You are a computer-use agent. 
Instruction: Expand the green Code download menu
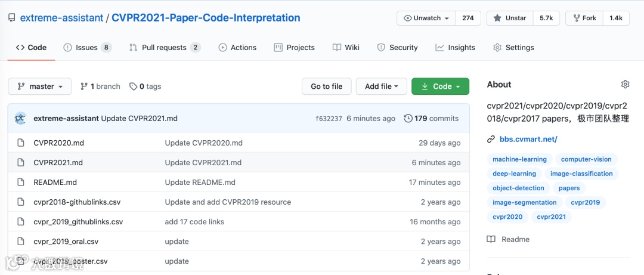pyautogui.click(x=440, y=86)
